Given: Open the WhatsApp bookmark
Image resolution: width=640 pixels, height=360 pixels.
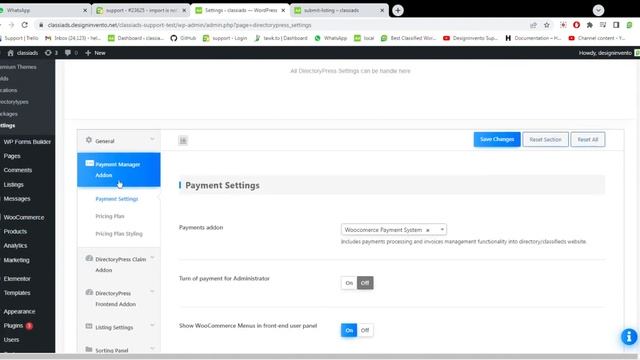Looking at the screenshot, I should pos(331,38).
